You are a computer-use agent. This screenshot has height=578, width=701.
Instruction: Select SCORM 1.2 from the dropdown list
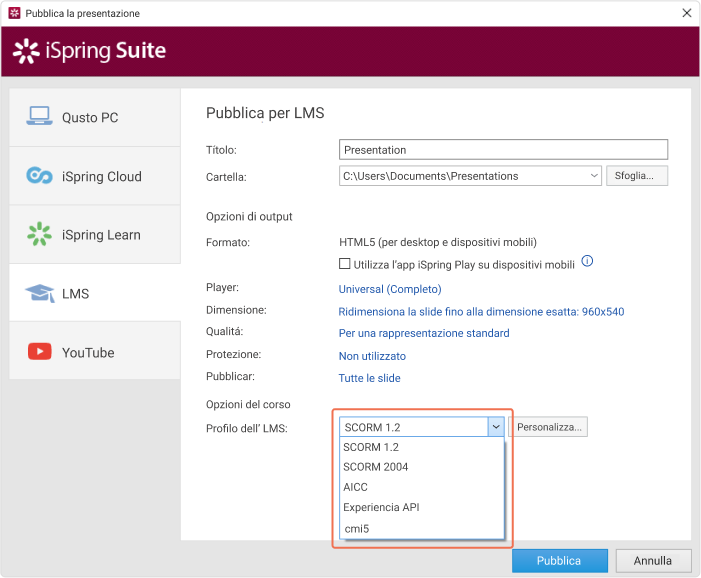(x=422, y=447)
